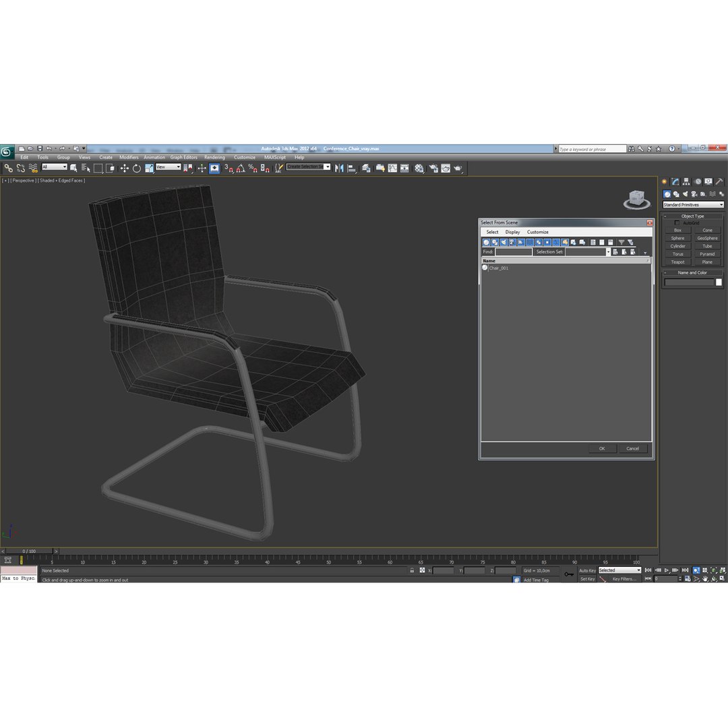Click the Play Animation button
The height and width of the screenshot is (728, 728).
pos(667,570)
